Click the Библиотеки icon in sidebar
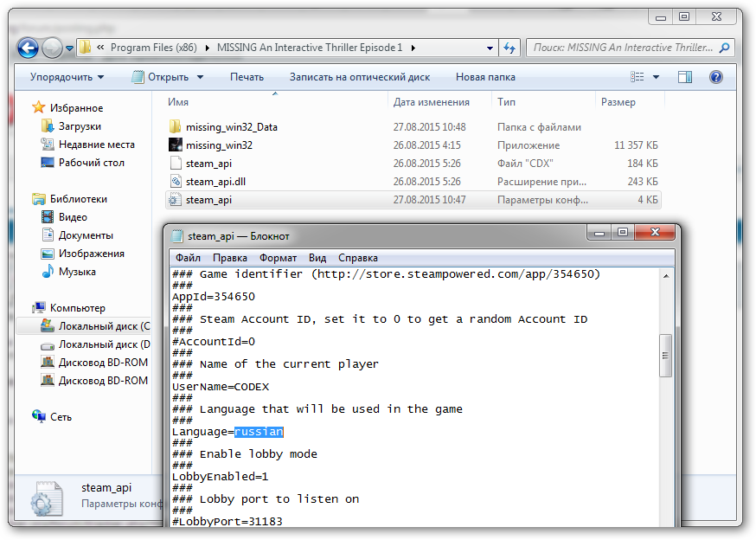 (x=39, y=199)
